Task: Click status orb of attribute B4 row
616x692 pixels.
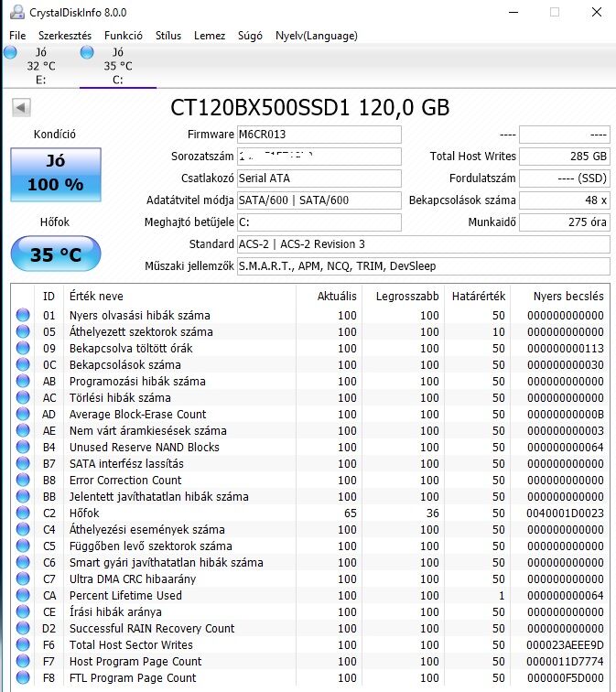Action: click(23, 447)
